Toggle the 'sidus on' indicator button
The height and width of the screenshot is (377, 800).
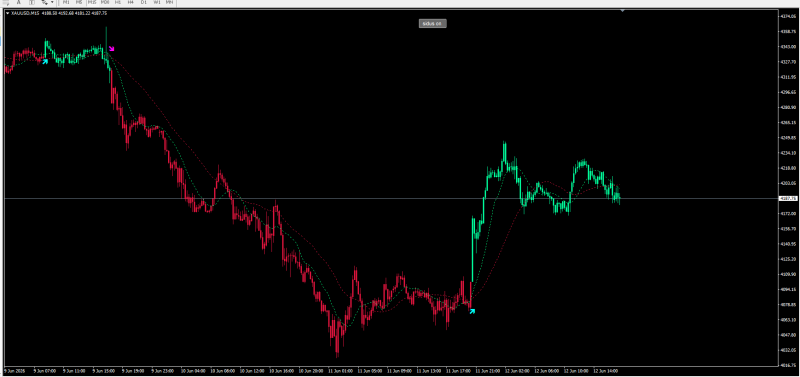433,23
